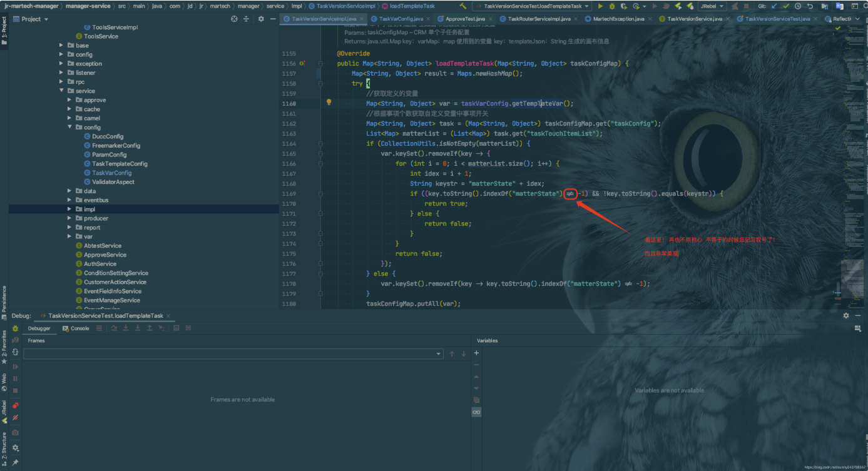Toggle the watches glasses icon in Variables
Screen dimensions: 868x471
[476, 412]
